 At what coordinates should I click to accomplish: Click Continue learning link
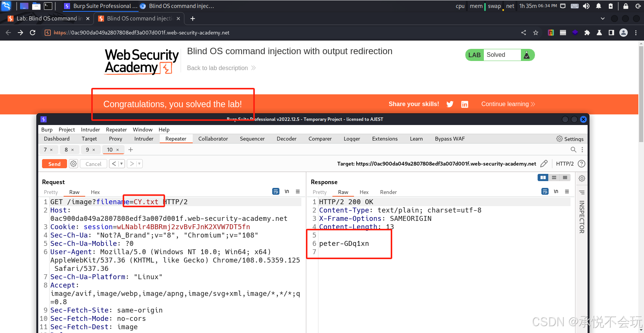pos(508,104)
